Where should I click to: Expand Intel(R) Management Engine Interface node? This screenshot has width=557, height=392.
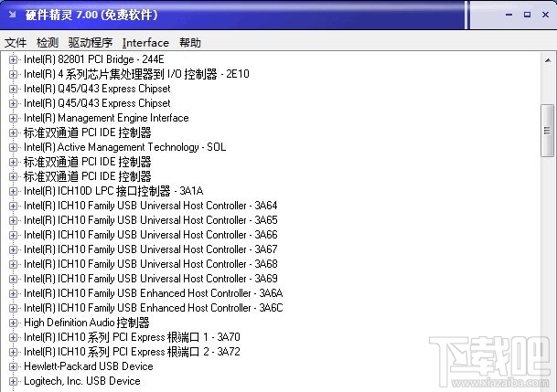(x=13, y=118)
